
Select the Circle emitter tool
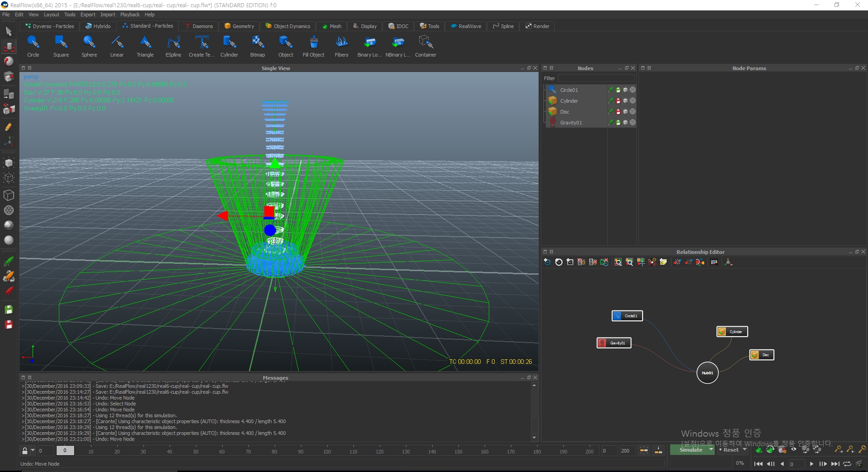[x=33, y=47]
